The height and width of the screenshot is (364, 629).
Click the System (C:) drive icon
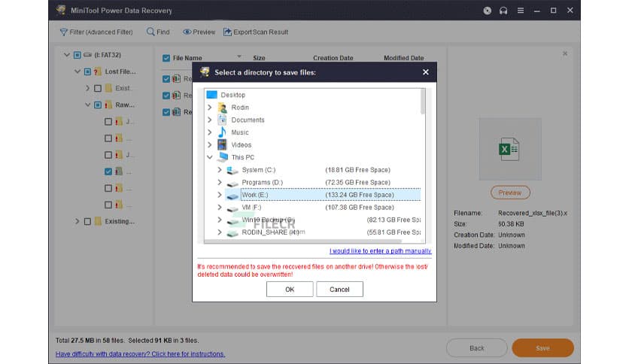point(232,170)
